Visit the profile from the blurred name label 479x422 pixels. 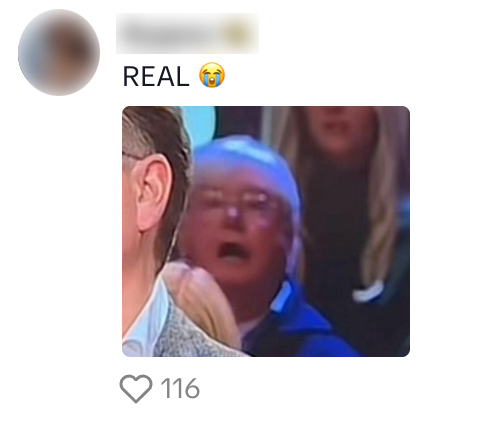pyautogui.click(x=187, y=33)
